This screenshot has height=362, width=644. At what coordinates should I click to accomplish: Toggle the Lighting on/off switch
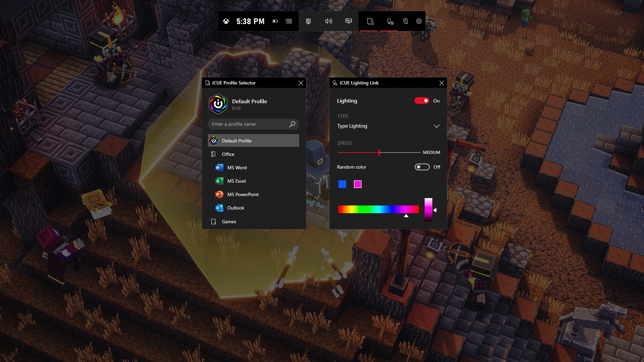pyautogui.click(x=422, y=100)
